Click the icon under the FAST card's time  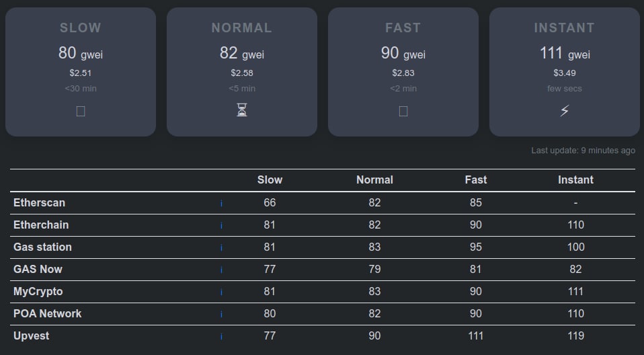pos(403,111)
